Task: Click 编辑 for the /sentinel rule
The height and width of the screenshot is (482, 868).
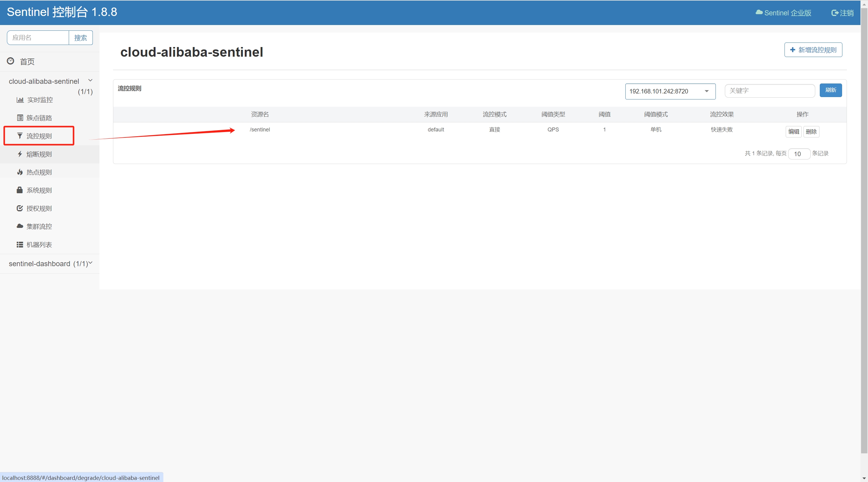Action: coord(793,131)
